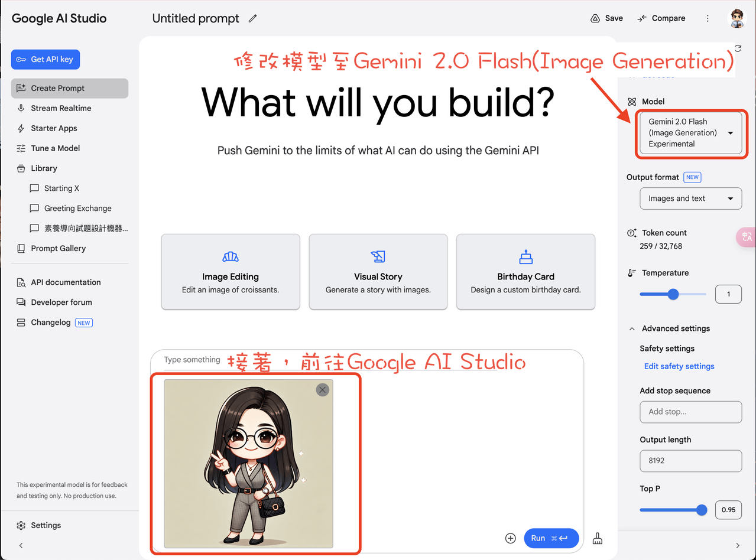This screenshot has width=756, height=560.
Task: Click the key icon in Get API key
Action: pyautogui.click(x=21, y=59)
